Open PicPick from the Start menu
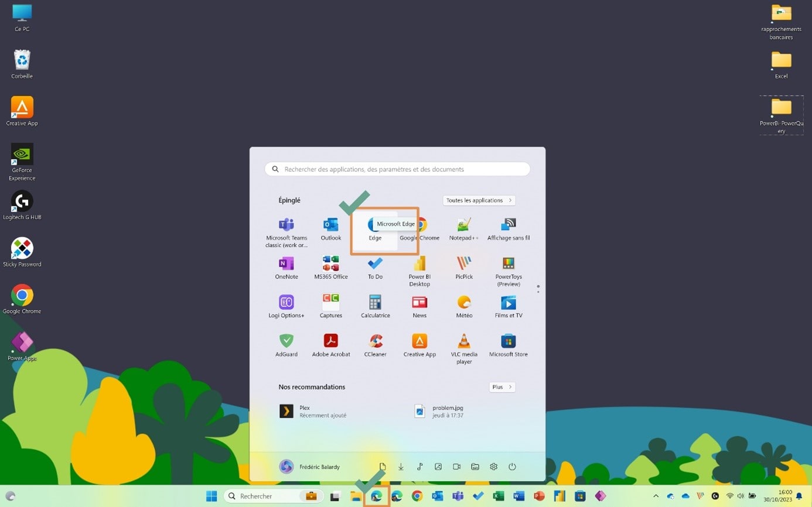812x507 pixels. click(x=464, y=268)
